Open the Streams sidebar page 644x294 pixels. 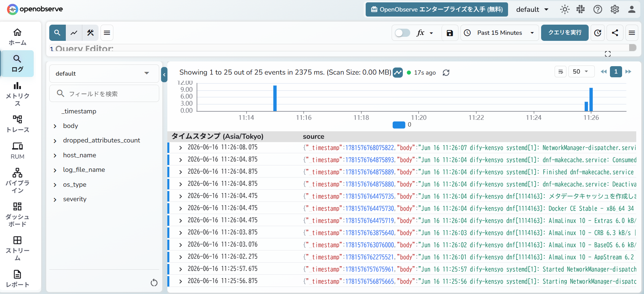pyautogui.click(x=18, y=248)
